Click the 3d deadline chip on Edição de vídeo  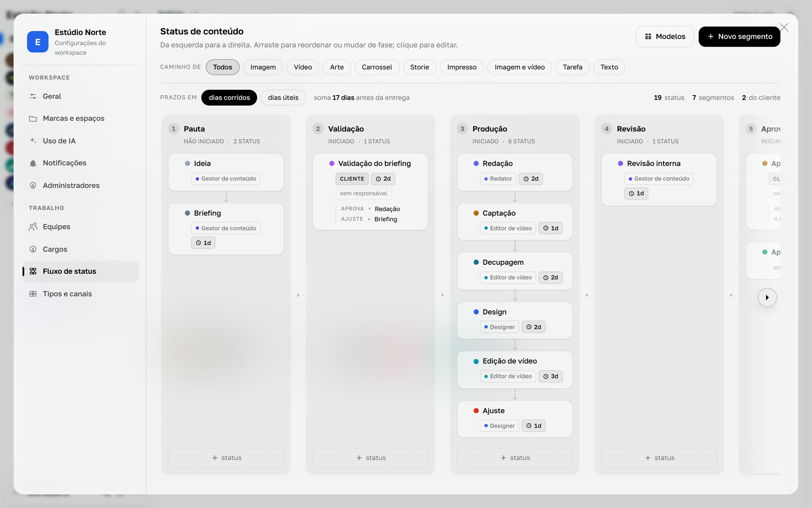pos(550,376)
